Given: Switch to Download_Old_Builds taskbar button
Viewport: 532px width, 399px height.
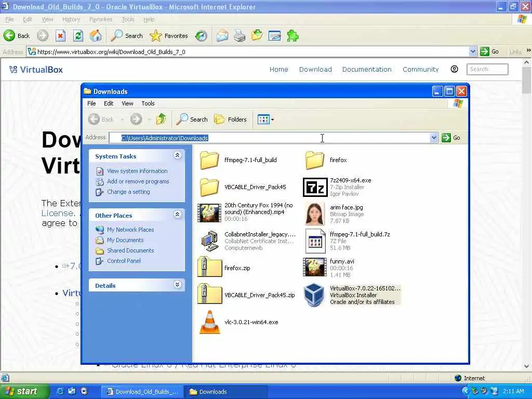Looking at the screenshot, I should [x=142, y=392].
